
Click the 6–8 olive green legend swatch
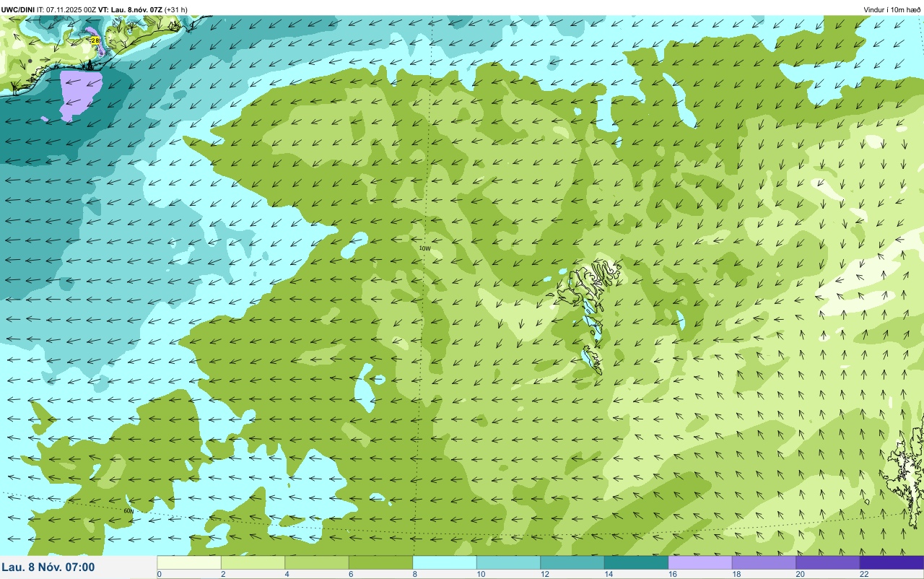click(380, 562)
